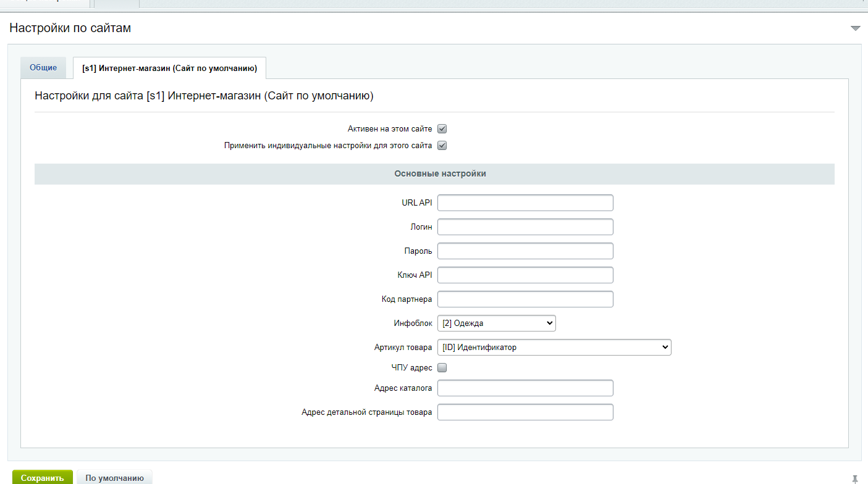Open the Инфоблок dropdown
The image size is (868, 484).
(x=497, y=323)
